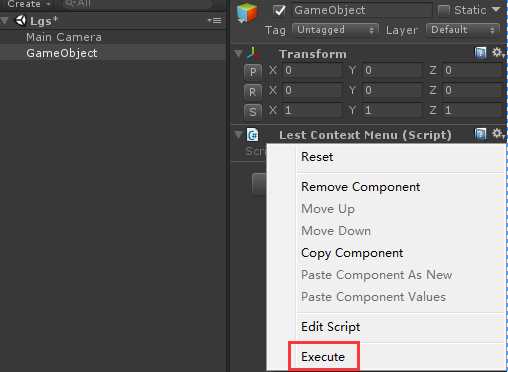Collapse the Lest Context Menu script foldout
Screen dimensions: 508x372
pos(238,135)
